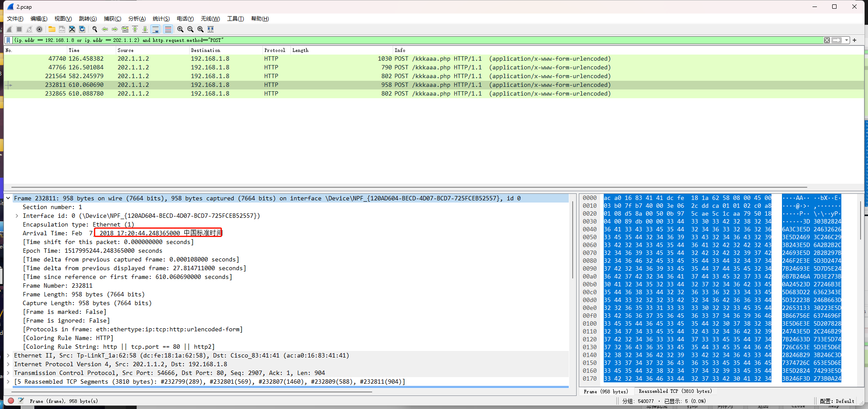The width and height of the screenshot is (868, 409).
Task: Open the 文件(F) menu
Action: point(15,19)
